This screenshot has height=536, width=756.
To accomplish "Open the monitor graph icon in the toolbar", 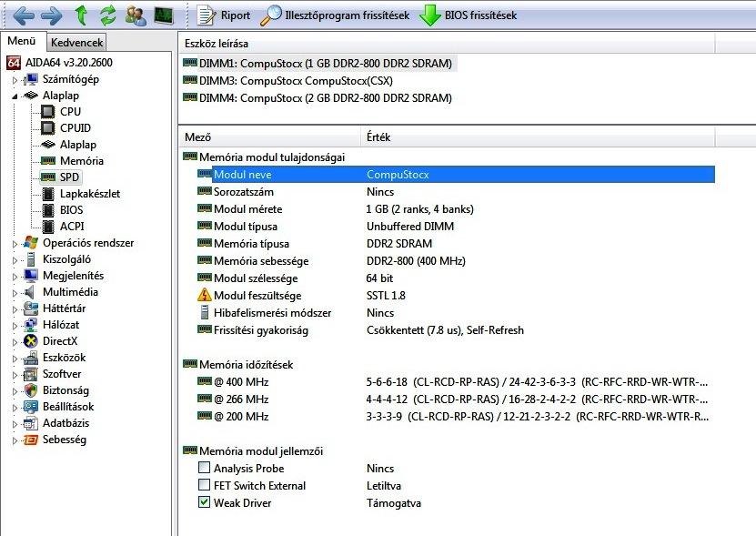I will coord(164,15).
